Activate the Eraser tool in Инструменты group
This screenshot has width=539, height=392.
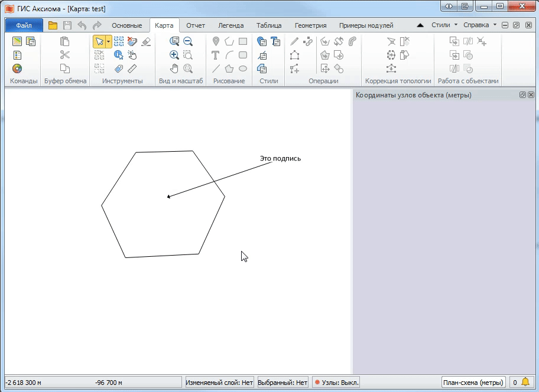point(147,41)
